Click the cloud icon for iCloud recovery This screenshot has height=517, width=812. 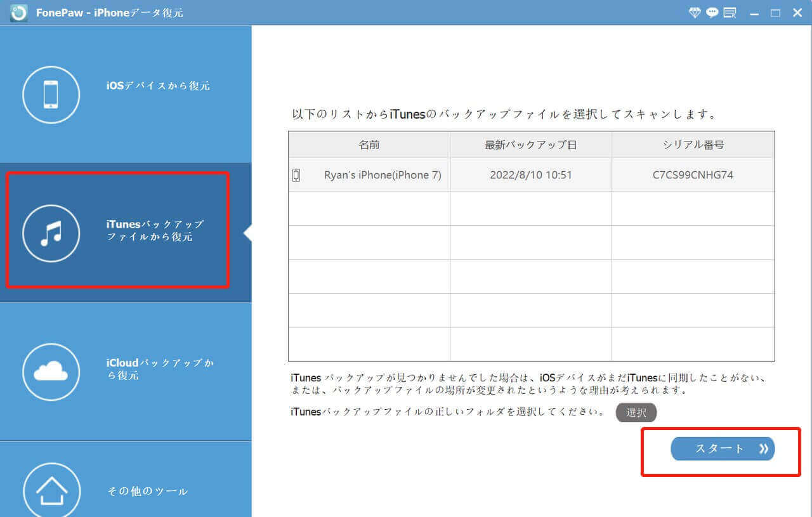click(x=51, y=372)
